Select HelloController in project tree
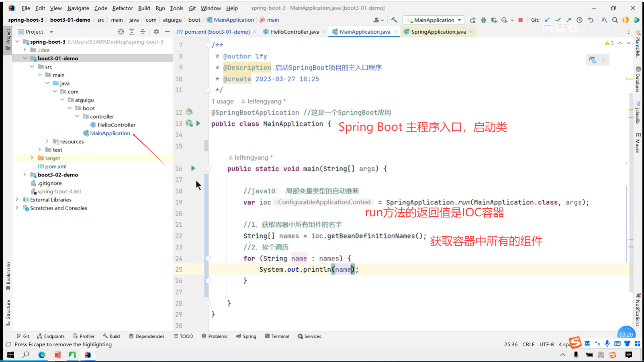Image resolution: width=644 pixels, height=362 pixels. [x=117, y=125]
